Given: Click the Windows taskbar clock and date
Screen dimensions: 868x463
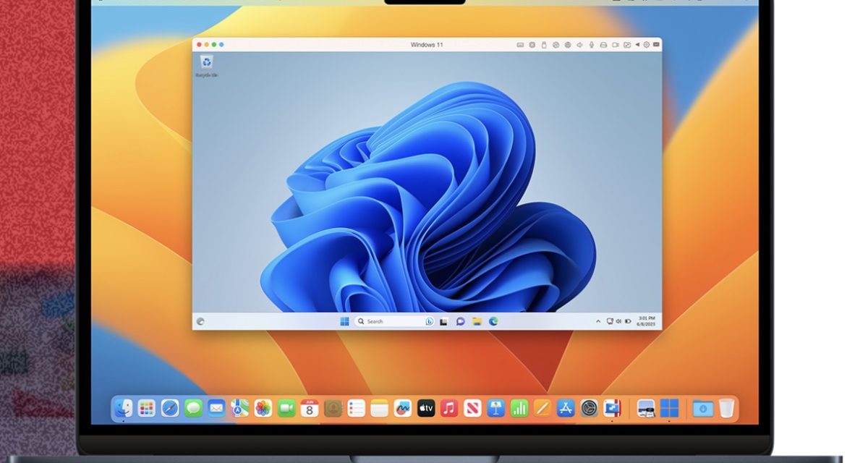Looking at the screenshot, I should [x=647, y=321].
